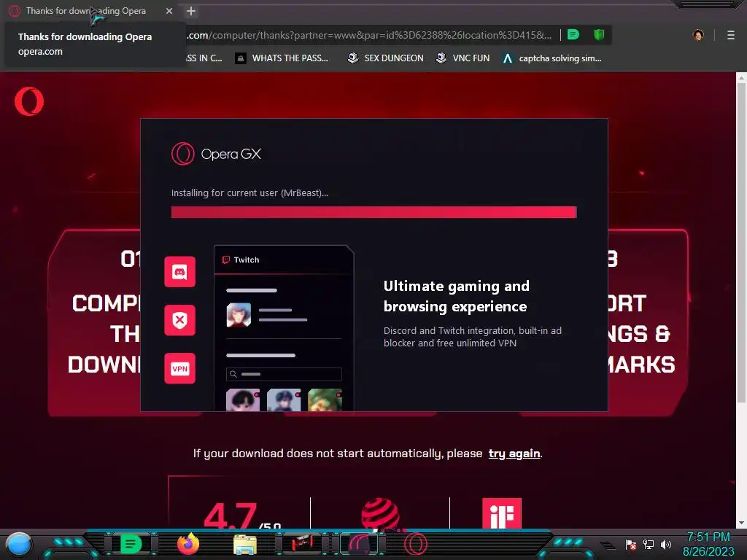Open the taskbar clock showing 7:51 PM
This screenshot has width=747, height=560.
[x=708, y=544]
